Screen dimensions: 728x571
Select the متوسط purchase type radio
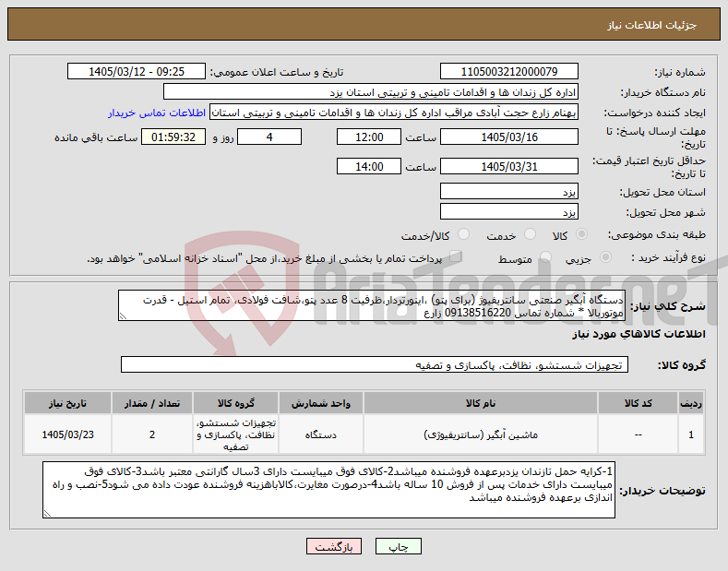point(545,257)
